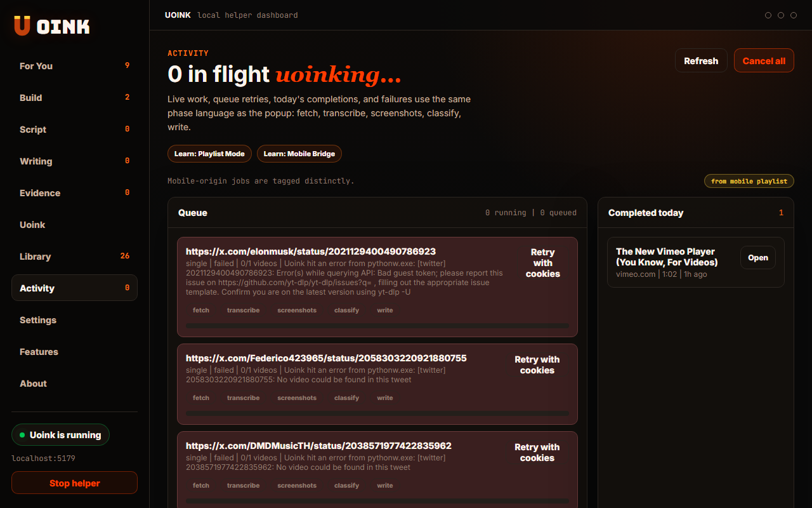Select Uoink in the sidebar
Screen dimensions: 812x508
(74, 224)
